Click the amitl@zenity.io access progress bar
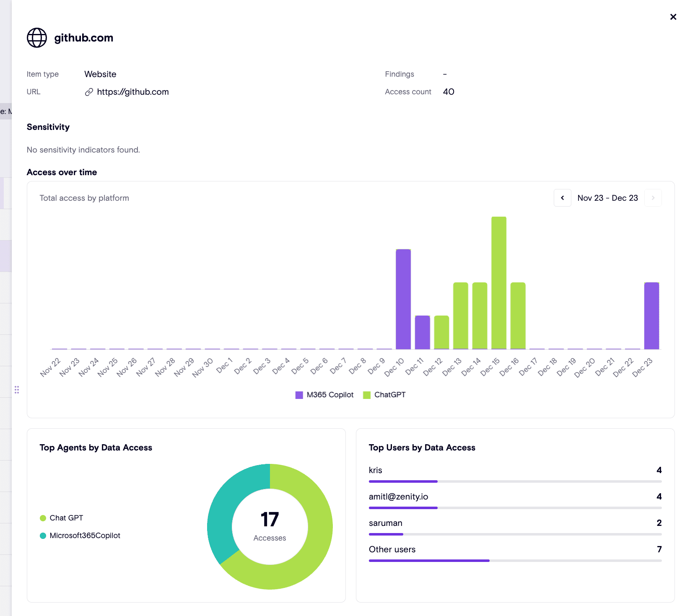Screen dimensions: 690x616 click(x=515, y=508)
